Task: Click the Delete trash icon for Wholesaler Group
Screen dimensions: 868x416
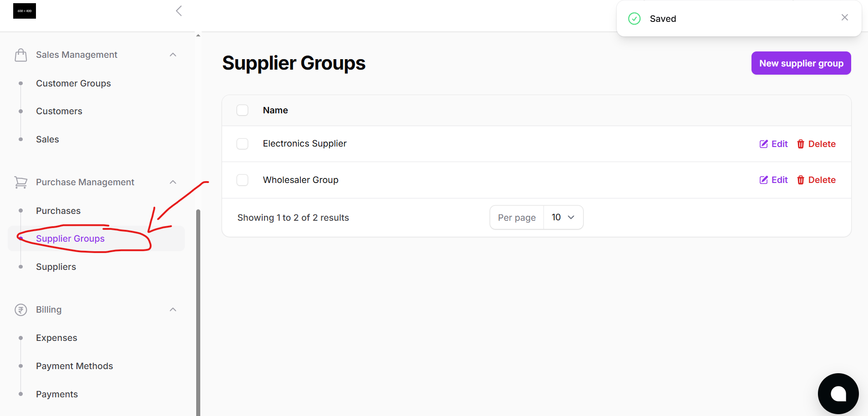Action: click(x=800, y=180)
